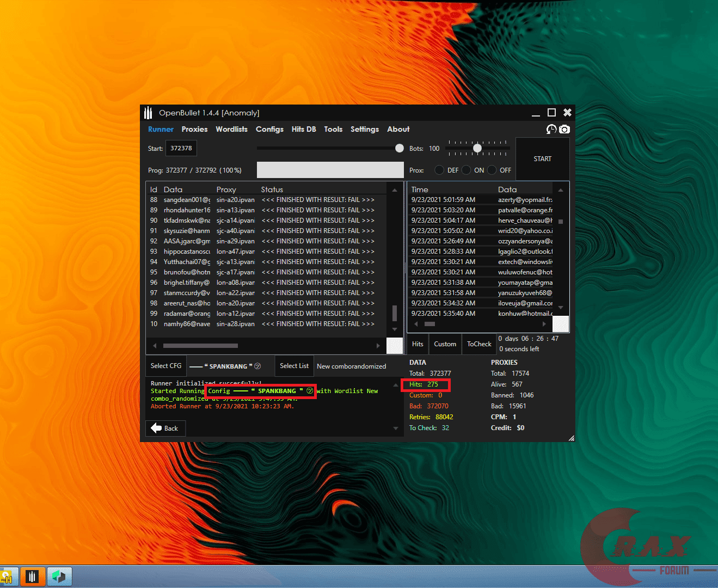Enable the DEF proxy mode
The width and height of the screenshot is (718, 588).
439,170
